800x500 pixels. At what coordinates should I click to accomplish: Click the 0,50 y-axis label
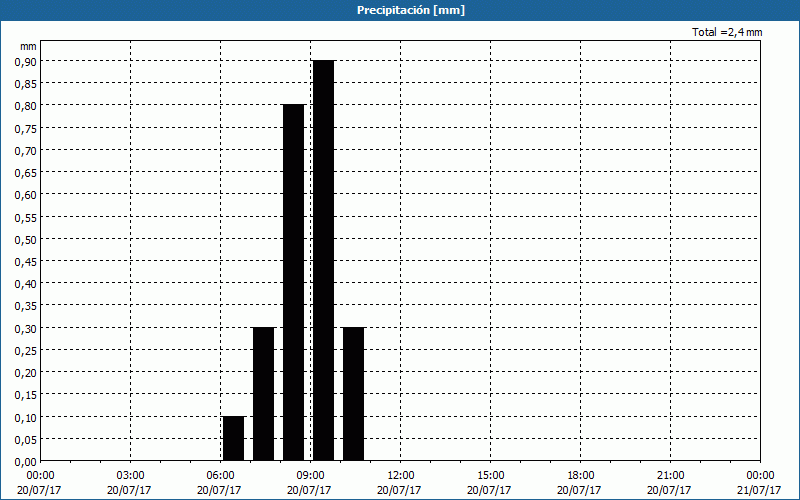click(x=26, y=239)
